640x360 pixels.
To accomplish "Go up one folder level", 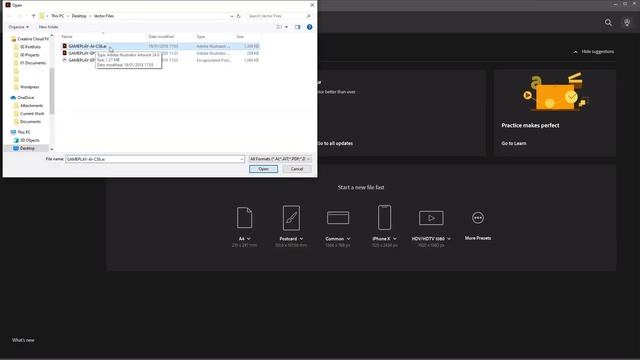I will click(x=33, y=16).
